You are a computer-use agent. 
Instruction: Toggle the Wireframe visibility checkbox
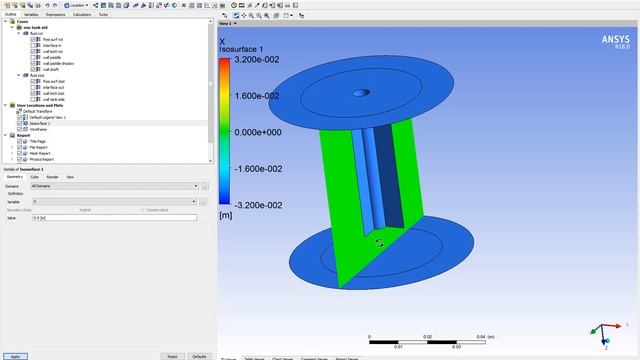coord(19,129)
